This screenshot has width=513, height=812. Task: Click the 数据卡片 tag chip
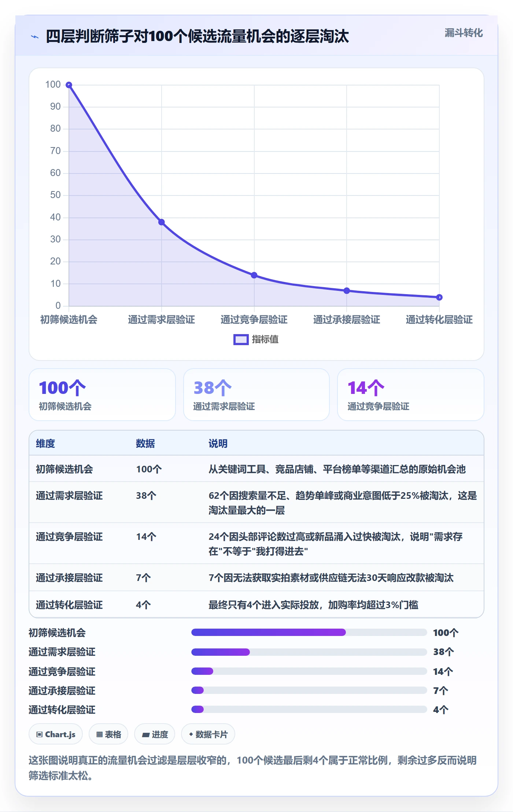point(208,734)
